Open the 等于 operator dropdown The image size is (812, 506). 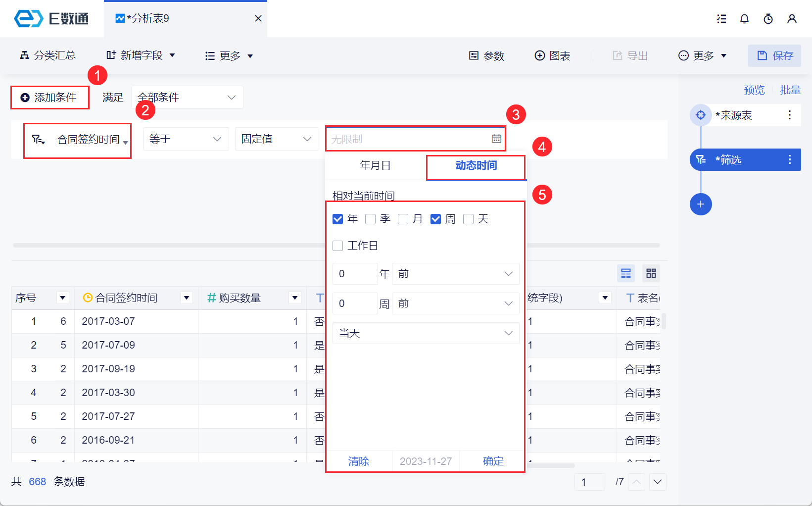click(x=186, y=139)
